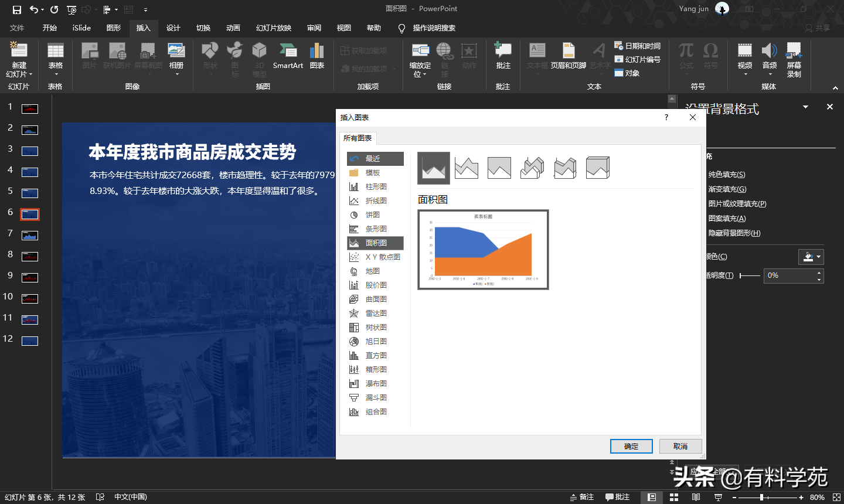Select 组合图 chart category
Viewport: 844px width, 504px height.
pos(375,412)
